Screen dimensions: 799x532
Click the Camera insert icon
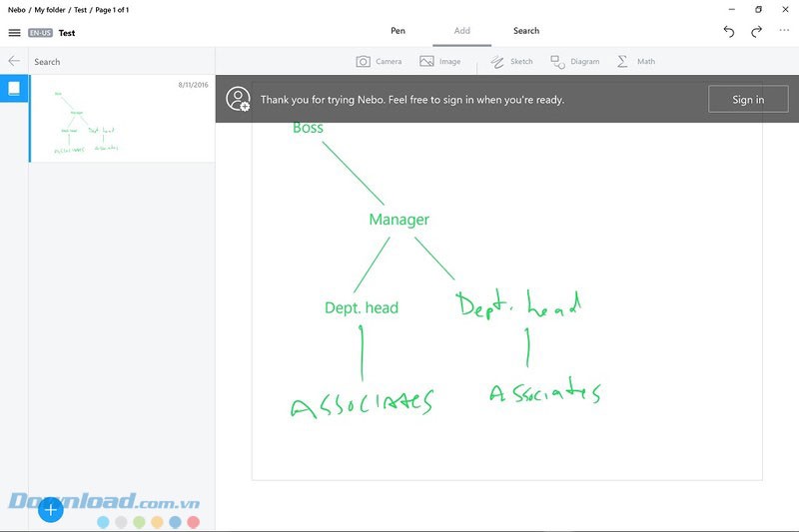(x=364, y=62)
